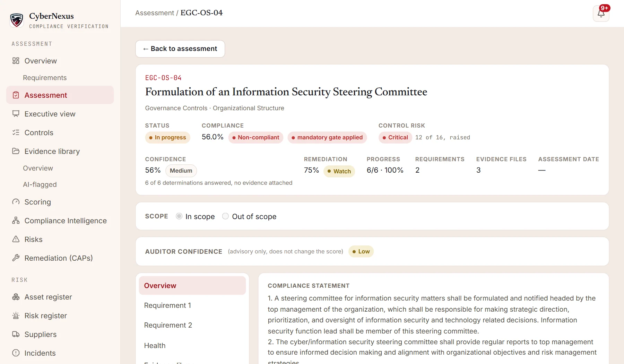This screenshot has height=364, width=624.
Task: Click the Assessment clipboard icon
Action: point(16,95)
